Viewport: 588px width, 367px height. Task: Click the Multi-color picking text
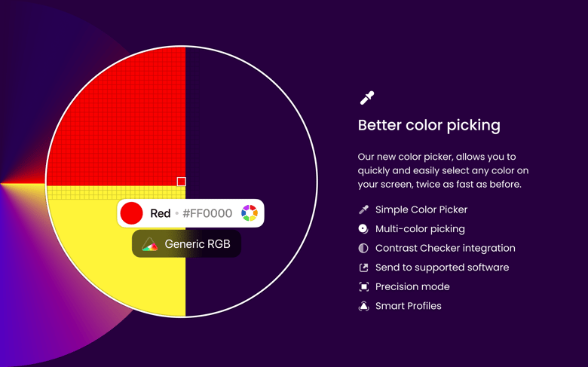point(420,228)
